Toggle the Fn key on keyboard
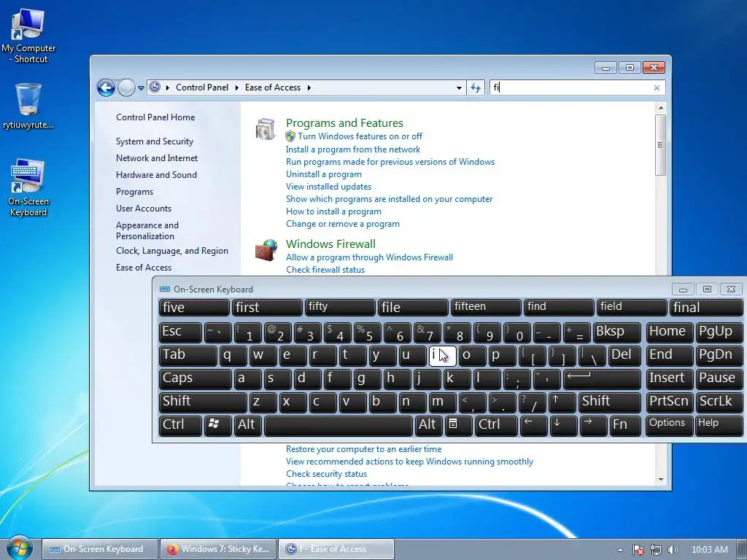 [x=625, y=426]
